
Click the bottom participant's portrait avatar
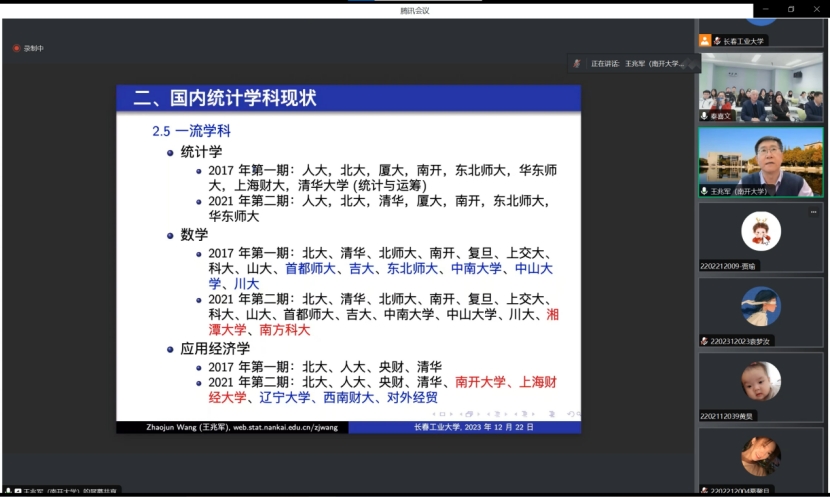pyautogui.click(x=761, y=456)
